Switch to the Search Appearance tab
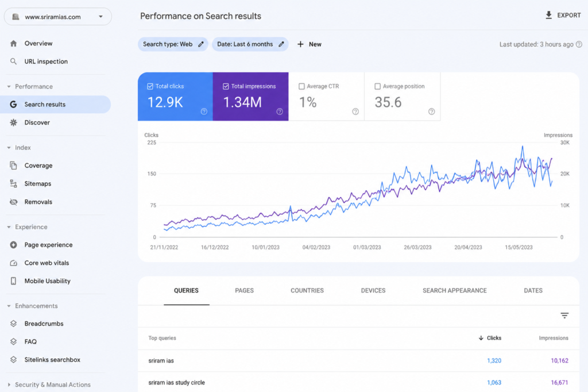The image size is (588, 392). (x=455, y=291)
